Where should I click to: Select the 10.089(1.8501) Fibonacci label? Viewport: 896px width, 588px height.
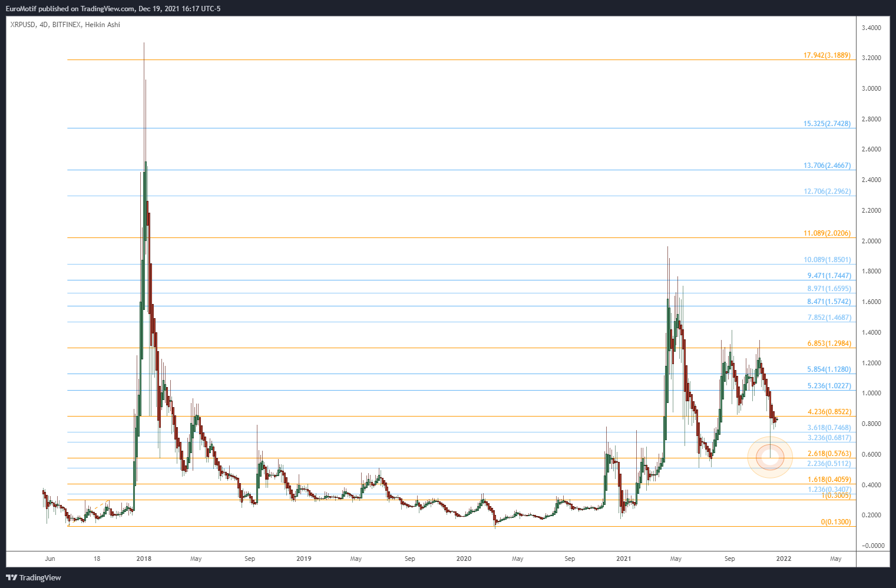click(827, 260)
